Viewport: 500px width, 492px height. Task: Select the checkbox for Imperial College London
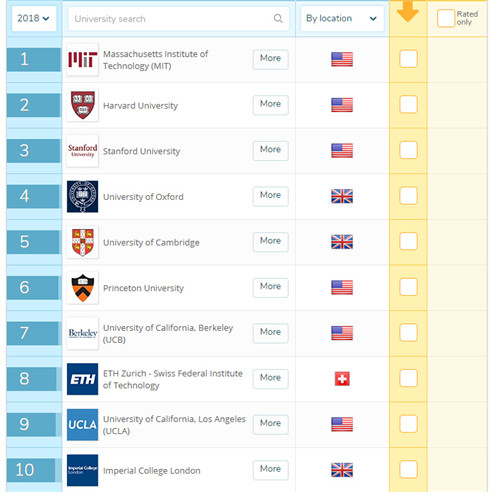coord(408,469)
